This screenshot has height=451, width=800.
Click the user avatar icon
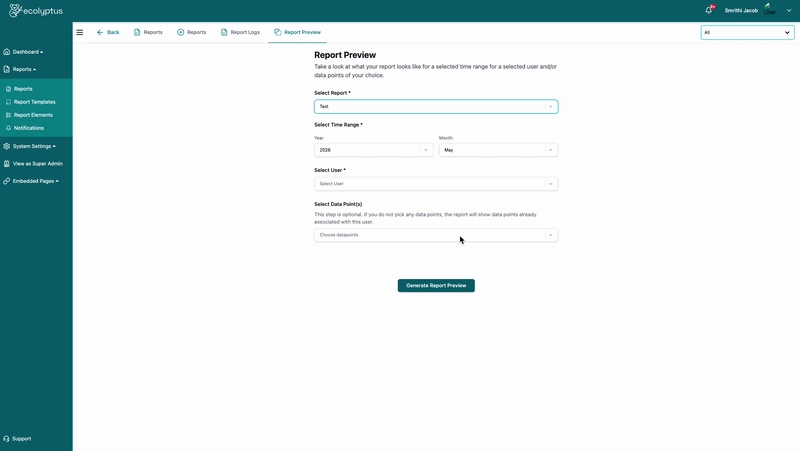click(x=770, y=10)
